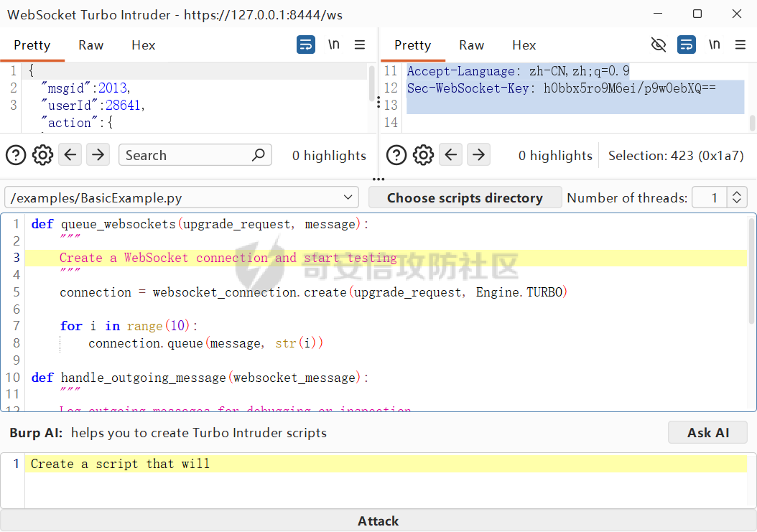This screenshot has width=757, height=532.
Task: Toggle word wrap in the right request panel
Action: coord(686,45)
